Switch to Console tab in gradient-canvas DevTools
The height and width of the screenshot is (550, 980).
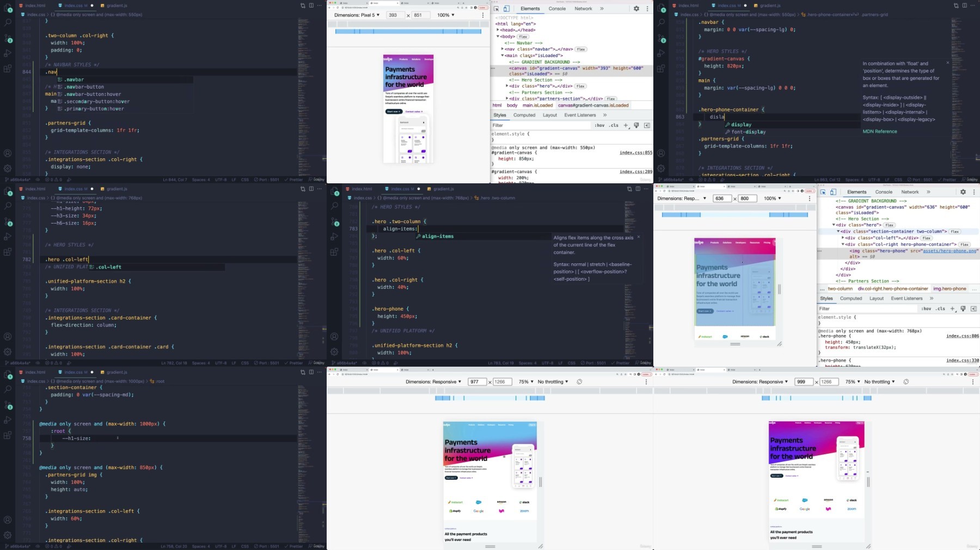[x=557, y=9]
